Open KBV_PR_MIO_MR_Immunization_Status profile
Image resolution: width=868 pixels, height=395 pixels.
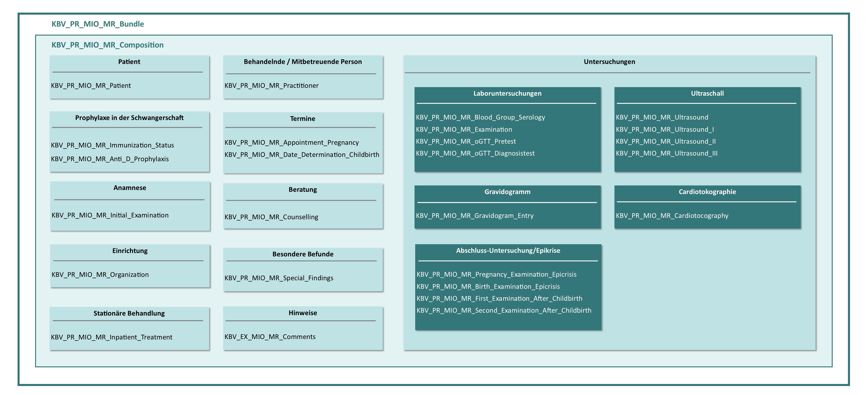pyautogui.click(x=112, y=145)
